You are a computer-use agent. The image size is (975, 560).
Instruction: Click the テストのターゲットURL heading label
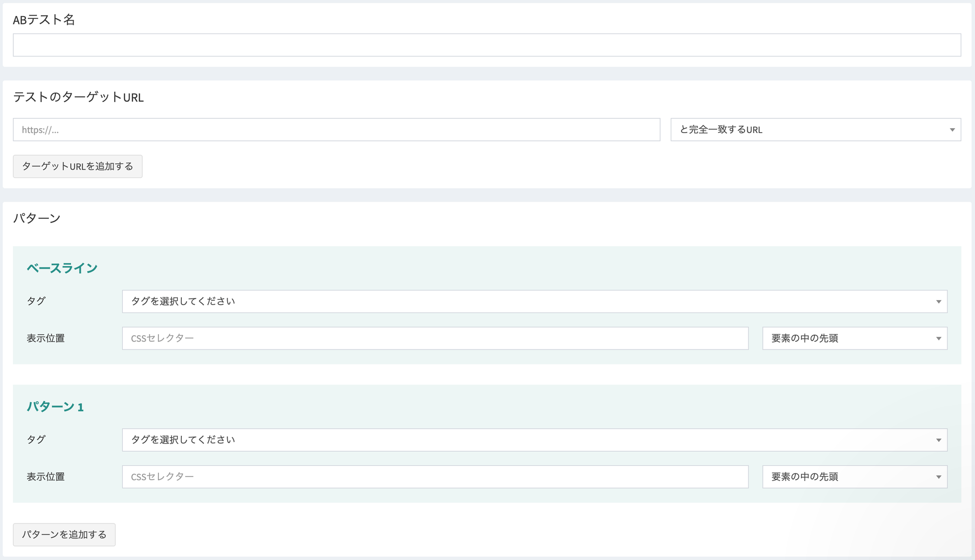pyautogui.click(x=78, y=97)
